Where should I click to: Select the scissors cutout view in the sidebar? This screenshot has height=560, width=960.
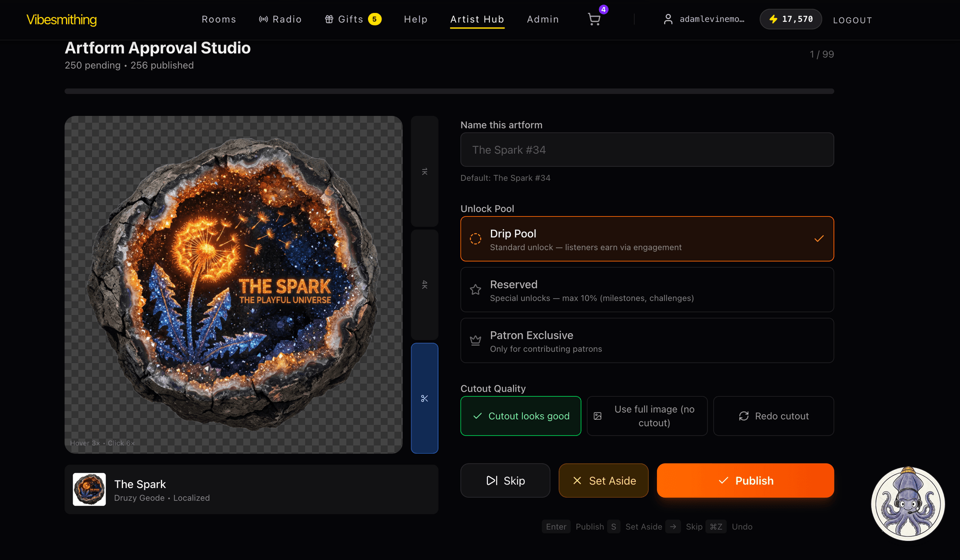424,398
